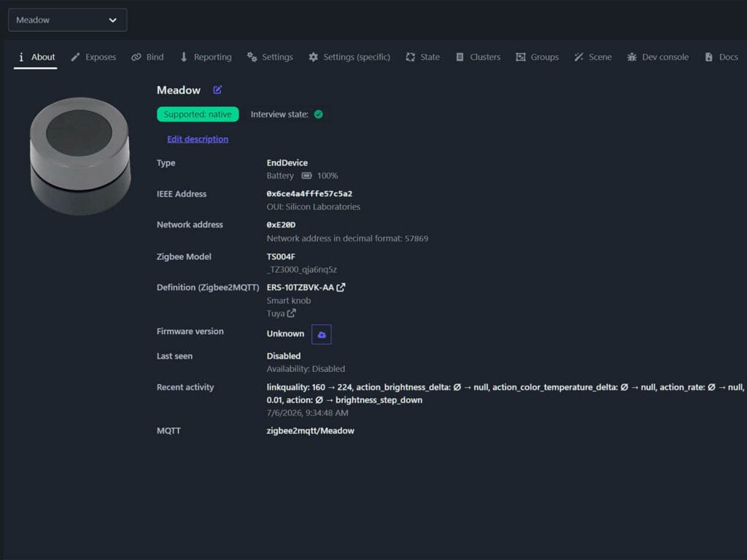Click the Edit description link
The height and width of the screenshot is (560, 747).
coord(198,139)
